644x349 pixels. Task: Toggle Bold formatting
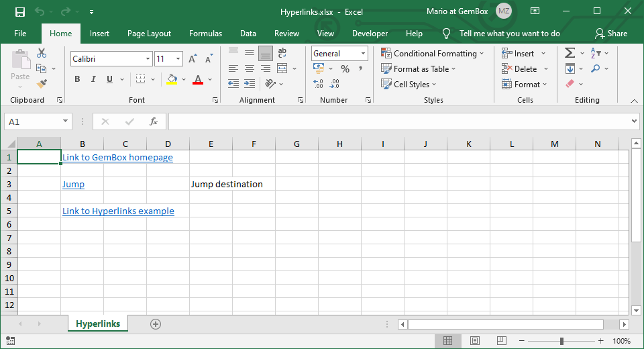coord(76,79)
